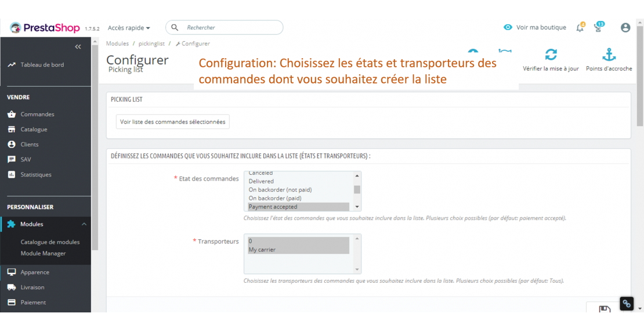This screenshot has height=331, width=644.
Task: Click the eye icon beside Voir ma boutique
Action: (x=508, y=27)
